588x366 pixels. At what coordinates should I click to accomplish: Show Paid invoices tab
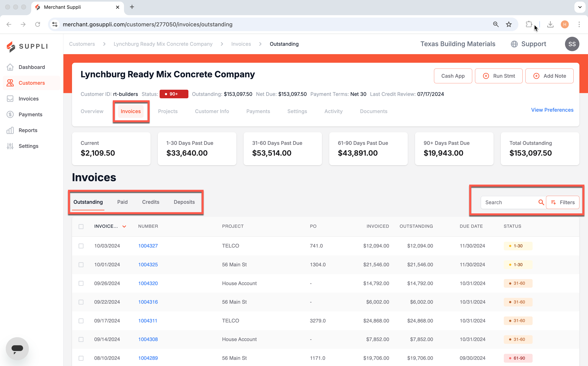coord(122,202)
